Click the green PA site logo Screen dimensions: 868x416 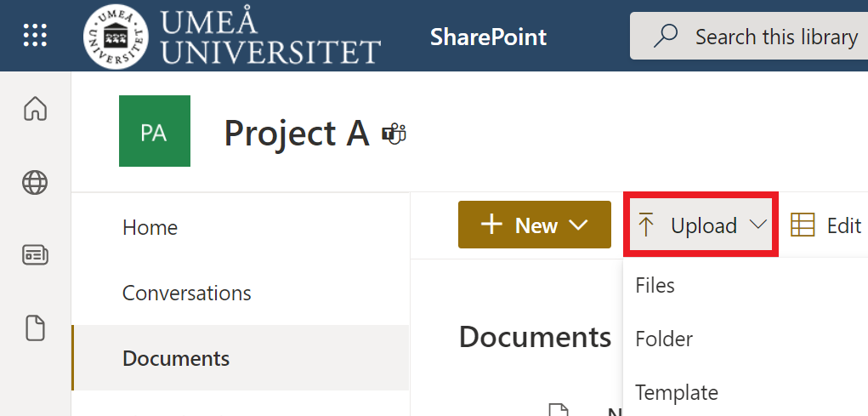pyautogui.click(x=155, y=131)
